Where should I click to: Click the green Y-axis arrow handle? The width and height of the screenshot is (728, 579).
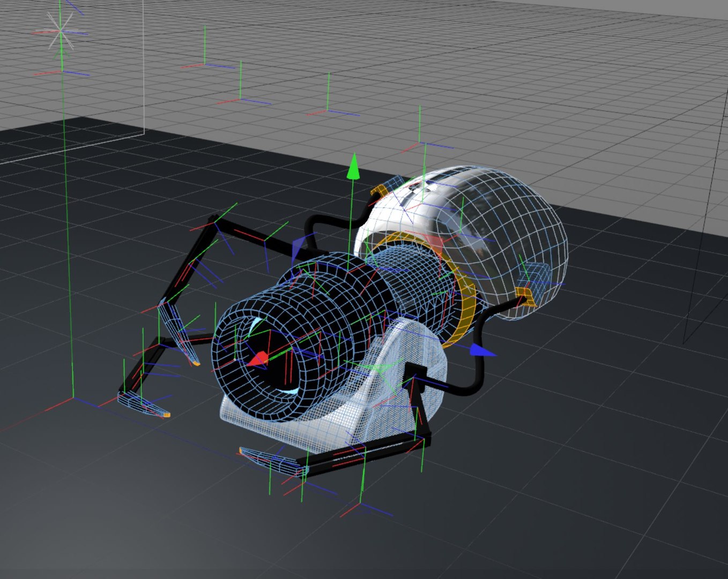click(x=353, y=166)
